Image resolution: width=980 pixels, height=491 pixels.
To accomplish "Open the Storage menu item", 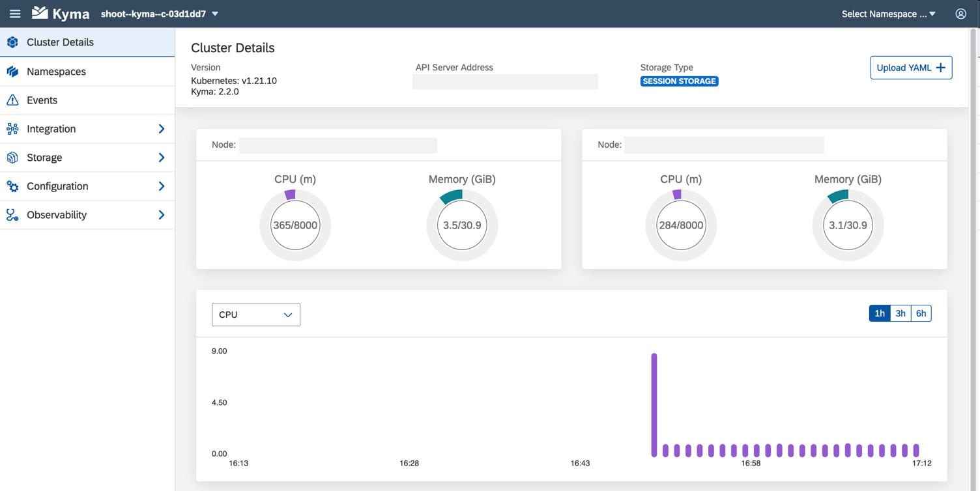I will [x=87, y=158].
